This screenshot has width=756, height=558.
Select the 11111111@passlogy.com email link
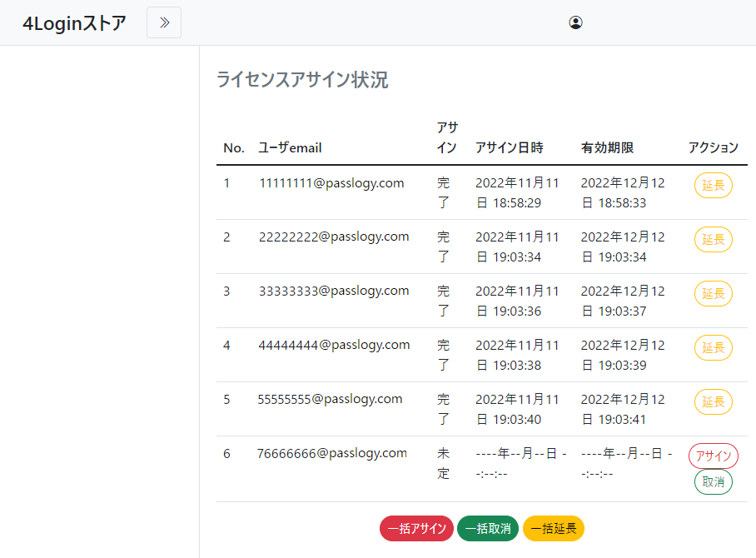coord(331,182)
